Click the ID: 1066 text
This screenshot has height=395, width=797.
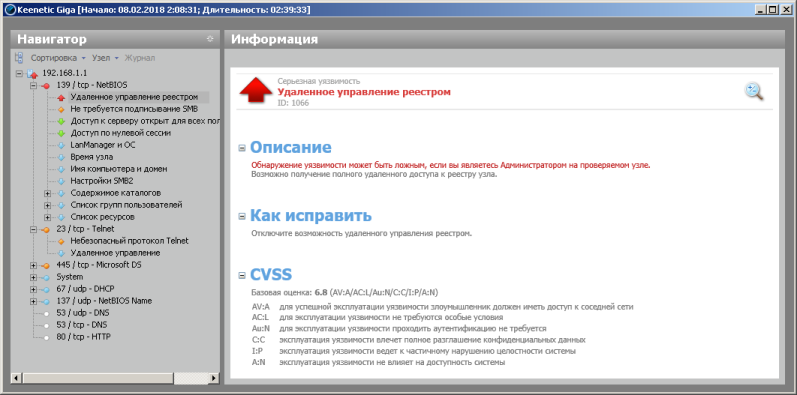pos(293,103)
